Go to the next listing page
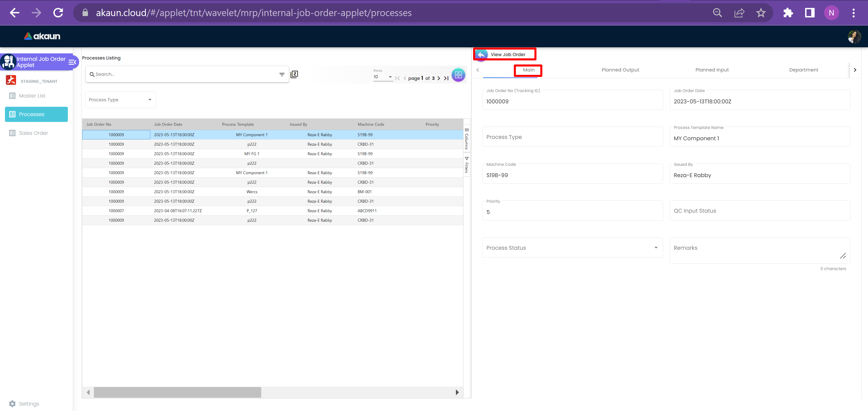The image size is (868, 411). click(439, 78)
